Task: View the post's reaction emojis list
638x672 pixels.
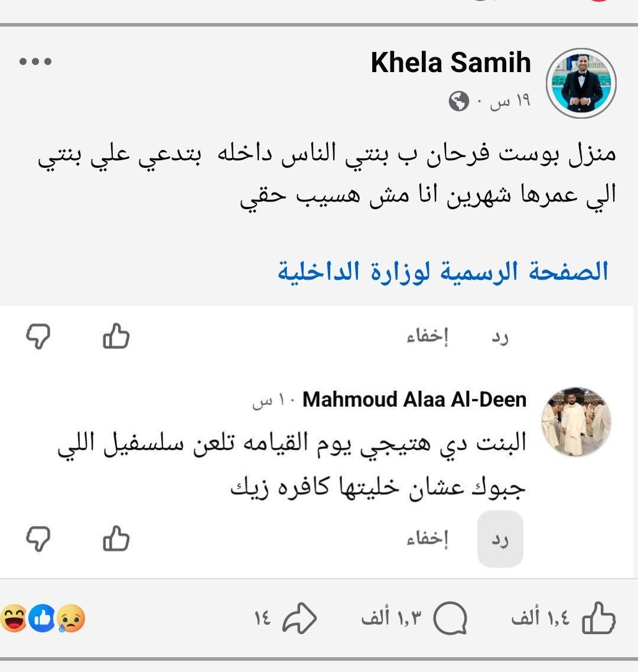Action: click(x=43, y=619)
